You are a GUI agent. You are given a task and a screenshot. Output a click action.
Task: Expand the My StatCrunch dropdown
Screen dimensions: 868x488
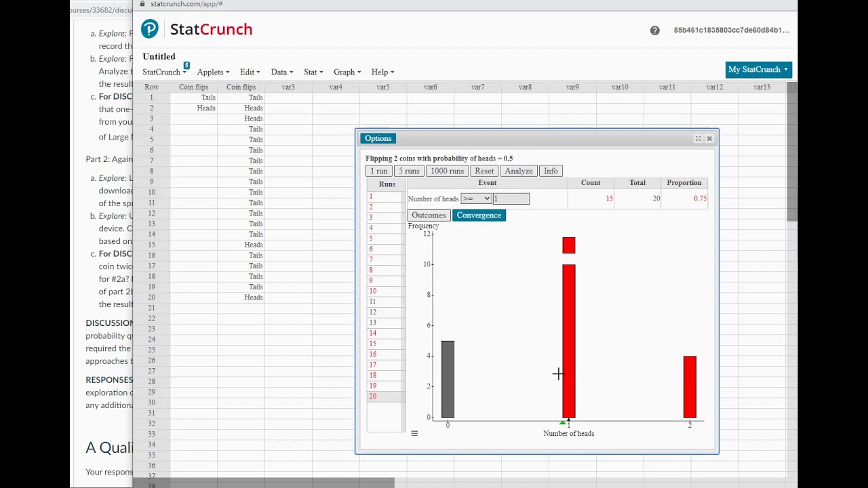tap(758, 69)
